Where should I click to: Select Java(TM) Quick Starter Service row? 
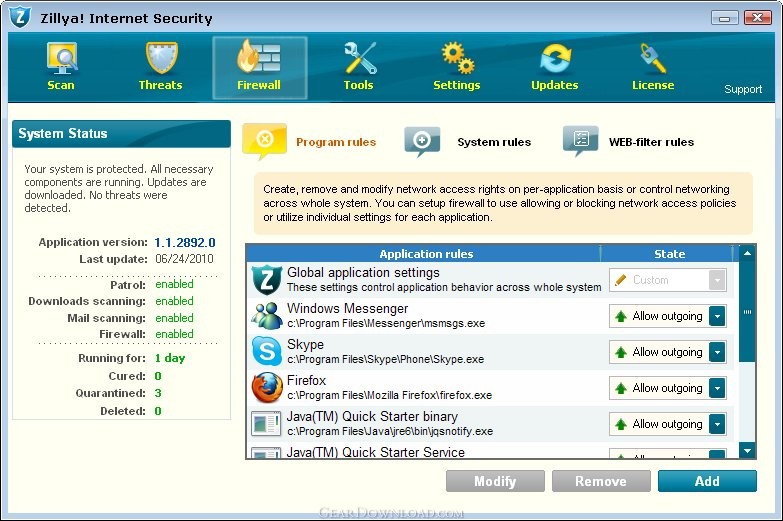coord(489,452)
